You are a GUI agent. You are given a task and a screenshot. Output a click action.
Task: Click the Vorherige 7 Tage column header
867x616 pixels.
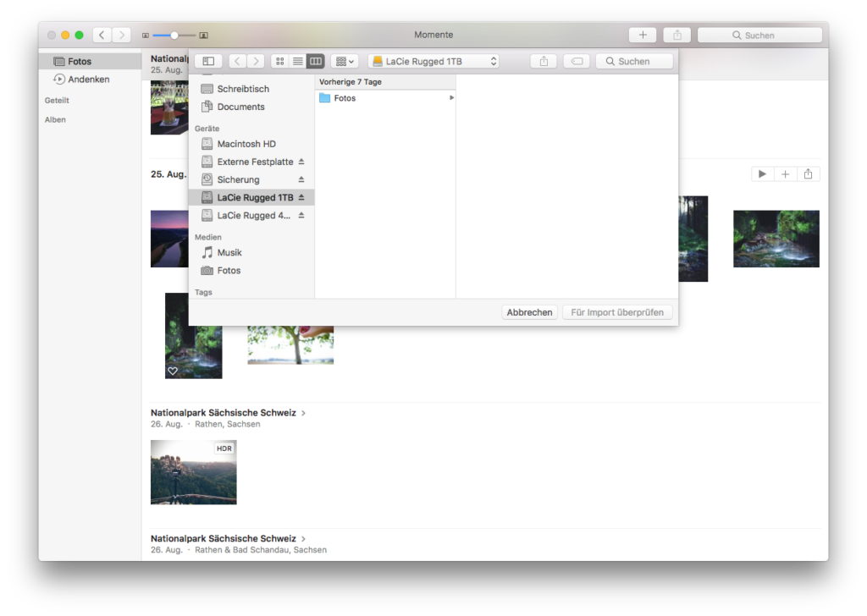point(385,82)
